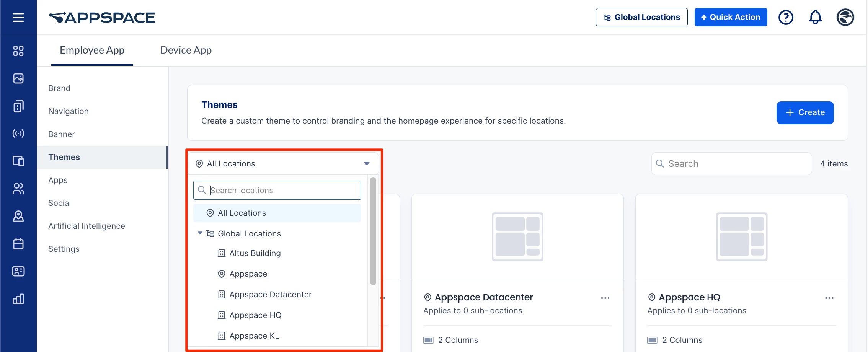Open the calendar reservations icon in sidebar
The image size is (868, 352).
tap(18, 244)
